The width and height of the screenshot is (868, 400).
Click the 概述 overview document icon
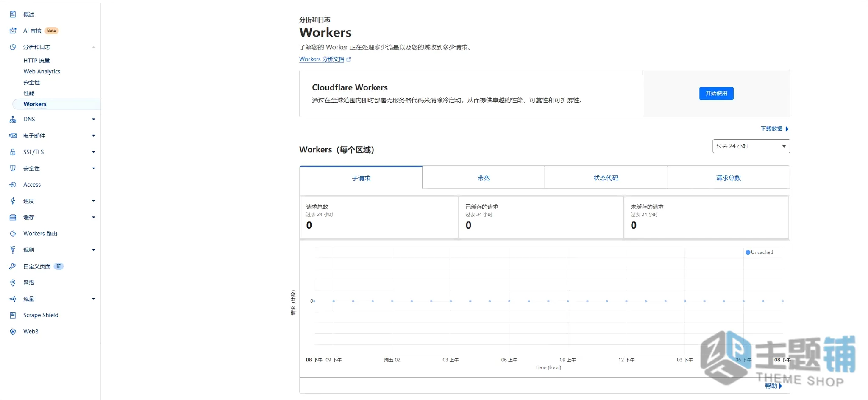pos(13,14)
